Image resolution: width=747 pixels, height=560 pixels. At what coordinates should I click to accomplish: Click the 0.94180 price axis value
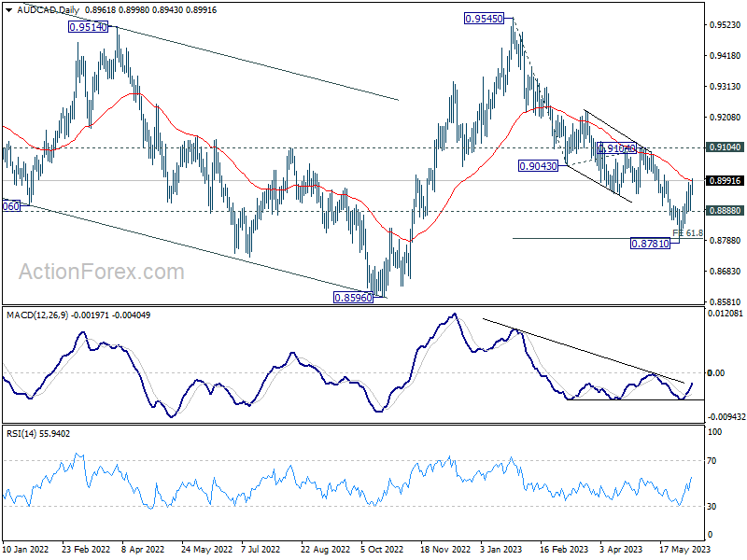click(726, 56)
